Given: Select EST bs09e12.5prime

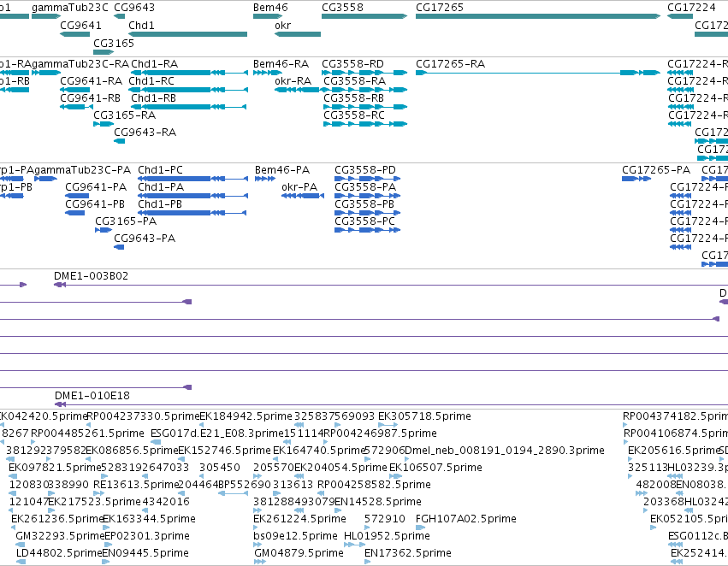Looking at the screenshot, I should (295, 536).
